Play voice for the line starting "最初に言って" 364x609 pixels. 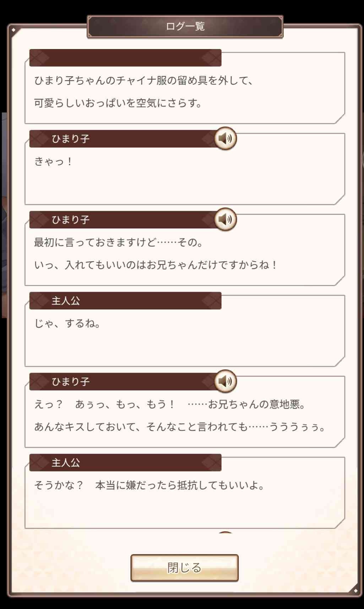[225, 219]
